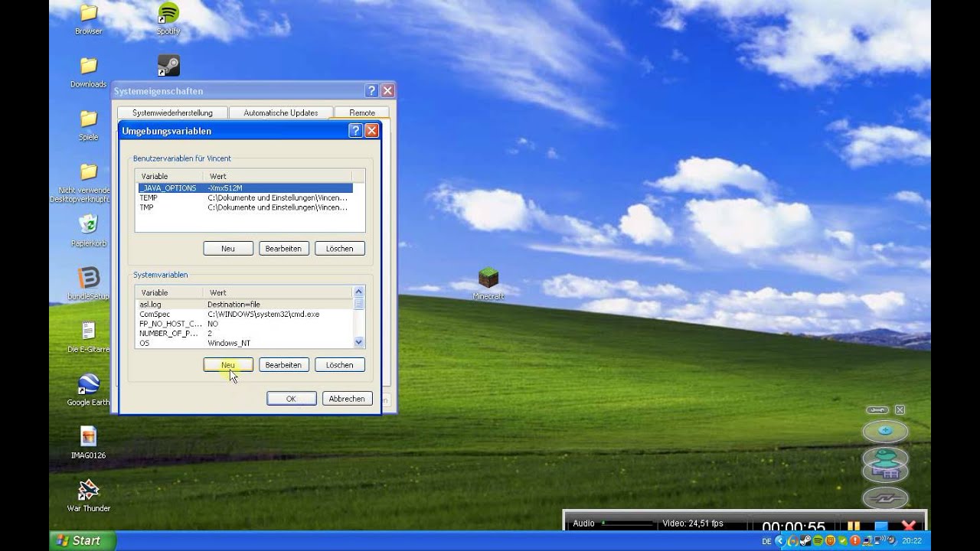
Task: Open the Start menu
Action: [83, 540]
